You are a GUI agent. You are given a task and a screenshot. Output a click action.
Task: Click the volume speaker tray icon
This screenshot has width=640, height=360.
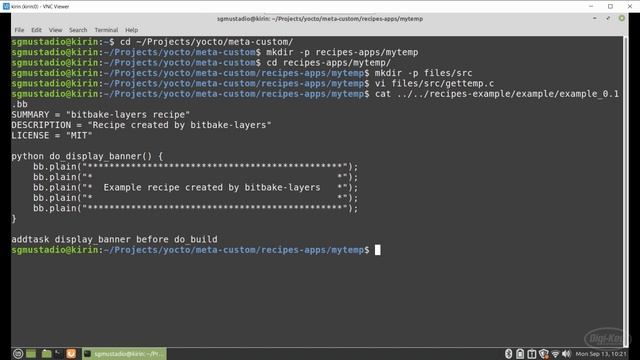566,354
